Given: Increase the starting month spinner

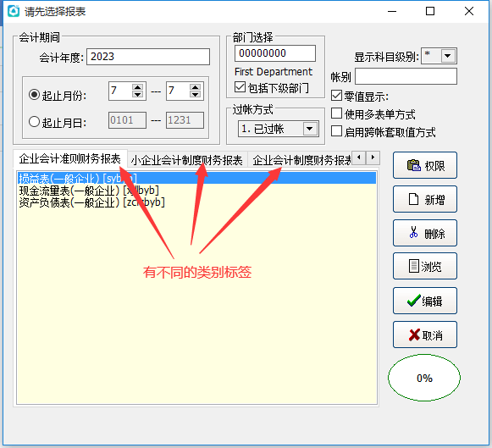Looking at the screenshot, I should pyautogui.click(x=137, y=87).
